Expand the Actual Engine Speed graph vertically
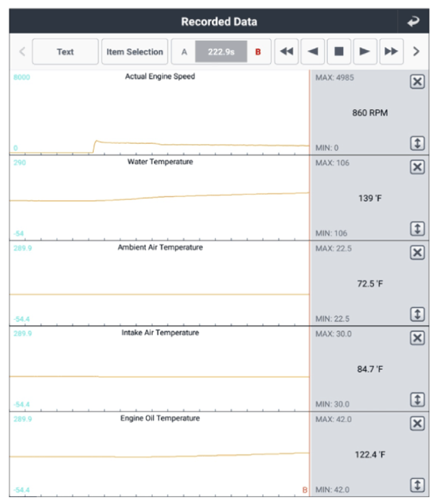Image resolution: width=437 pixels, height=504 pixels. coord(417,143)
